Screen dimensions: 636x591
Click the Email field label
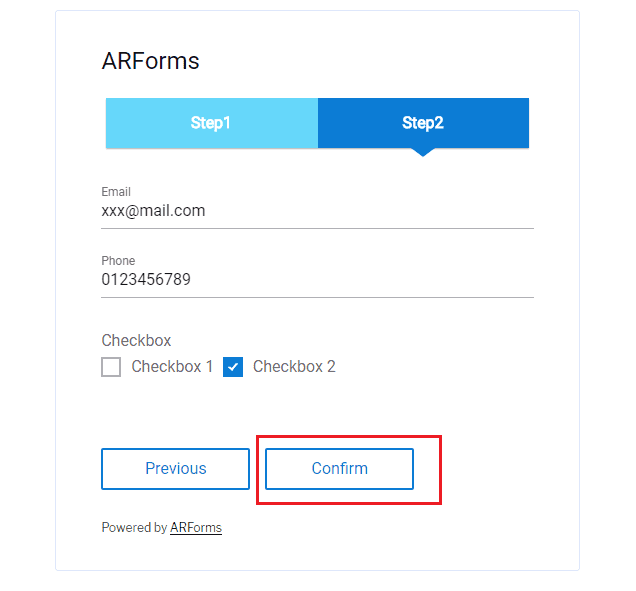tap(116, 192)
